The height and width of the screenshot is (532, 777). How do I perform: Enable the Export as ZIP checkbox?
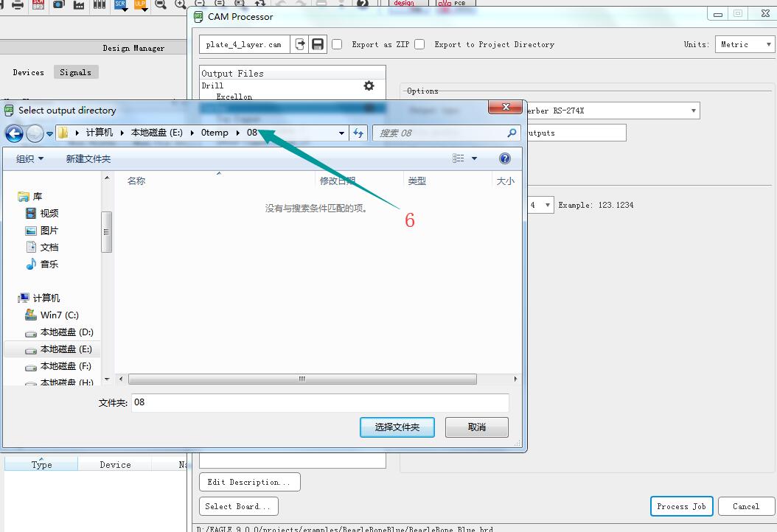(337, 44)
